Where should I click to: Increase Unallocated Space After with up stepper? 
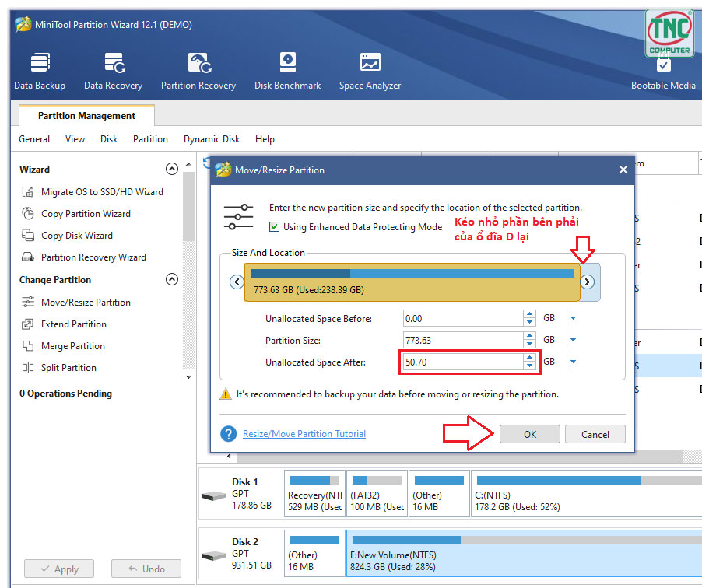(530, 358)
